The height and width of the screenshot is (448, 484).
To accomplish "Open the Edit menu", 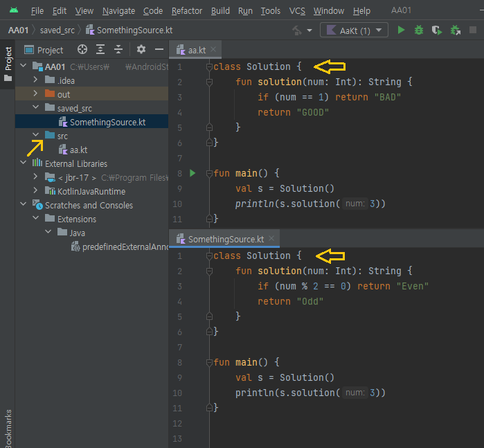I will tap(60, 11).
